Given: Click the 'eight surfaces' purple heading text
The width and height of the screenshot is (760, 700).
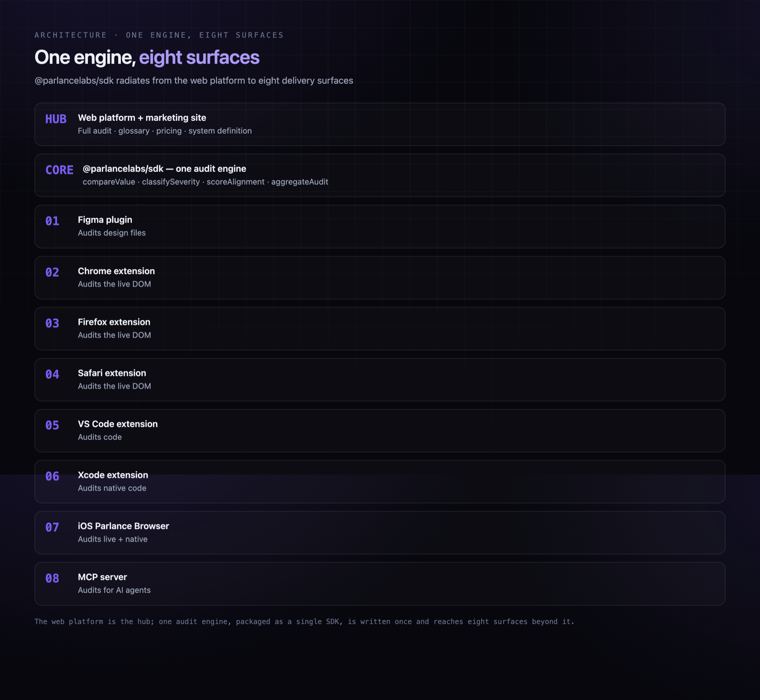Looking at the screenshot, I should (x=199, y=57).
